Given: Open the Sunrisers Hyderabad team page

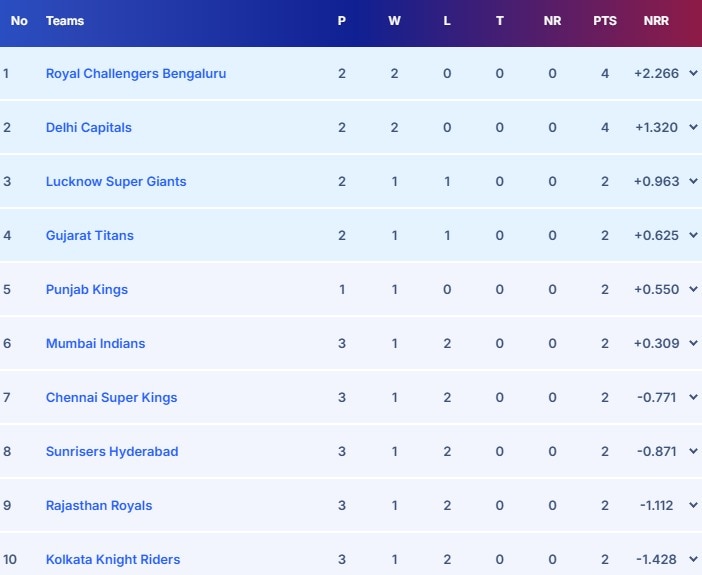Looking at the screenshot, I should pyautogui.click(x=112, y=451).
